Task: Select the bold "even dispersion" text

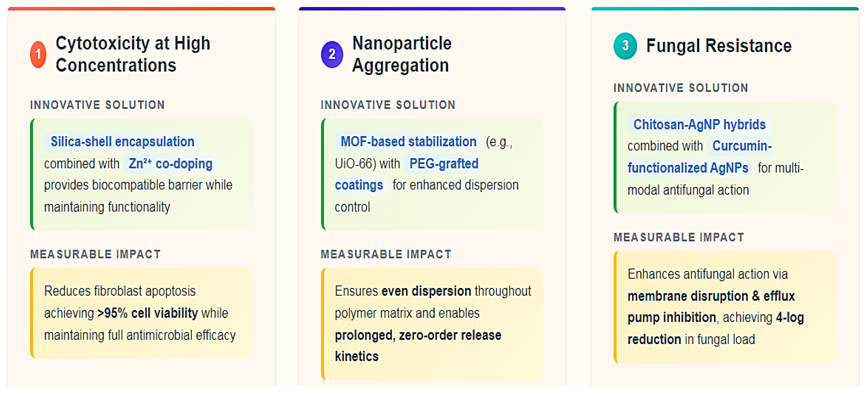Action: 426,291
